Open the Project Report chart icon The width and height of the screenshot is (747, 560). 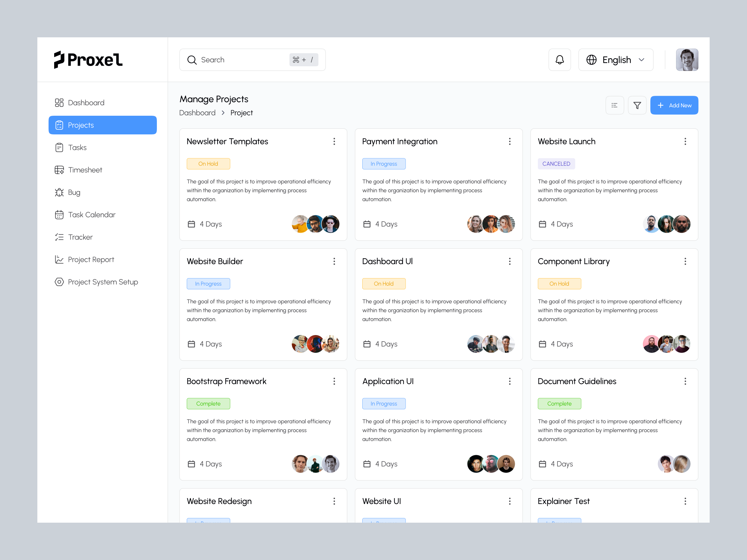(59, 259)
